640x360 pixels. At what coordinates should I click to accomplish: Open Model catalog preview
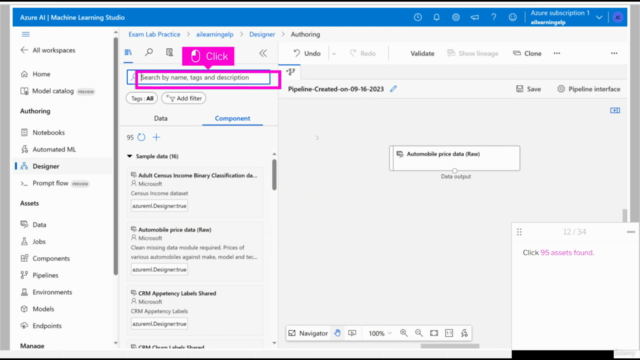coord(57,91)
